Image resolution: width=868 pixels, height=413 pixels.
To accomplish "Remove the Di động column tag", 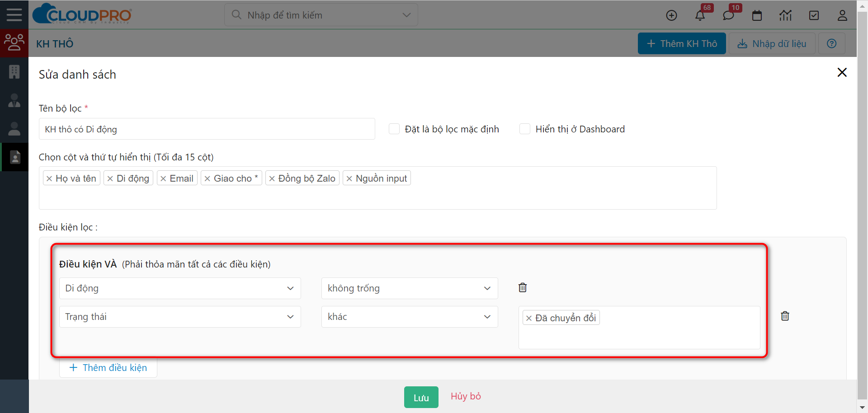I will [x=110, y=178].
